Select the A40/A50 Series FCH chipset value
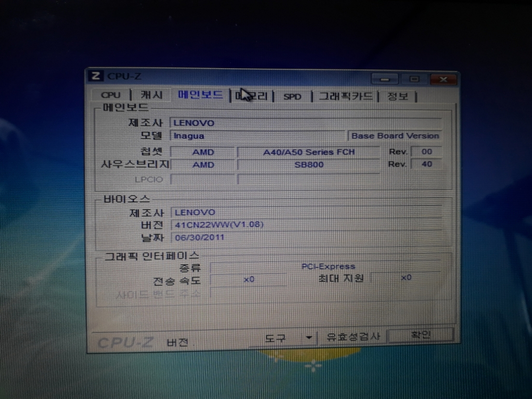The width and height of the screenshot is (532, 399). [309, 152]
